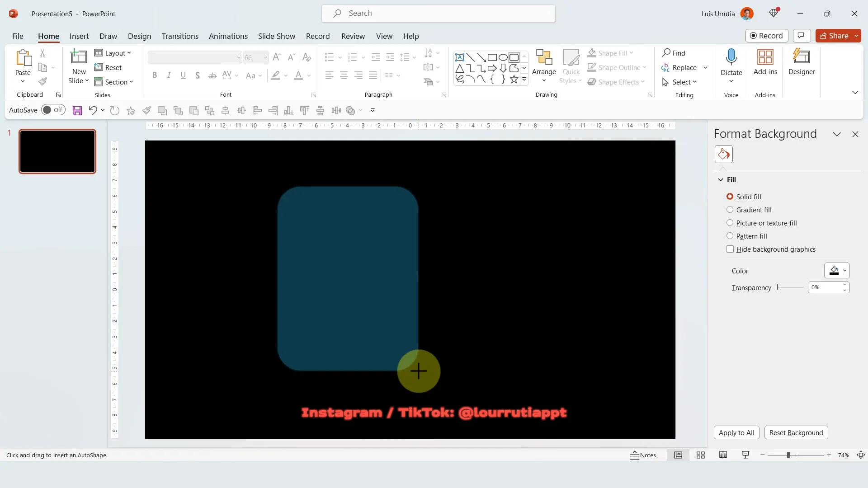This screenshot has width=868, height=488.
Task: Switch to Slide Sorter view icon
Action: point(701,455)
